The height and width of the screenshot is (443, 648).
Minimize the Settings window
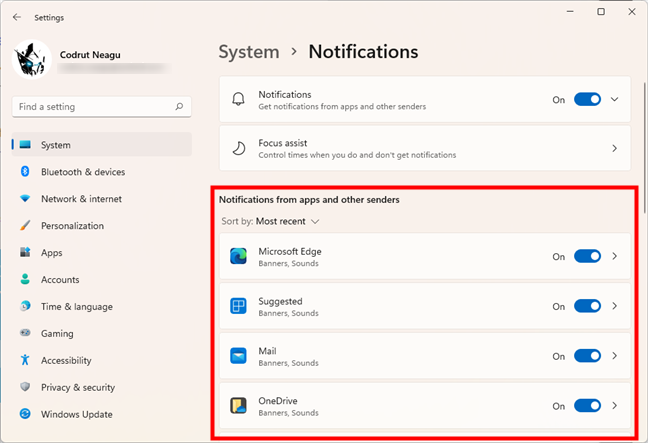point(570,12)
